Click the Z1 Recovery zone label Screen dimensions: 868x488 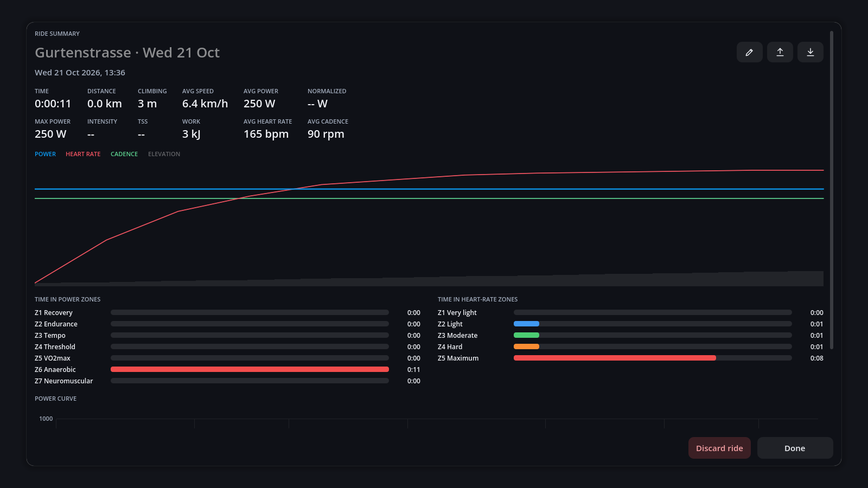pyautogui.click(x=54, y=313)
